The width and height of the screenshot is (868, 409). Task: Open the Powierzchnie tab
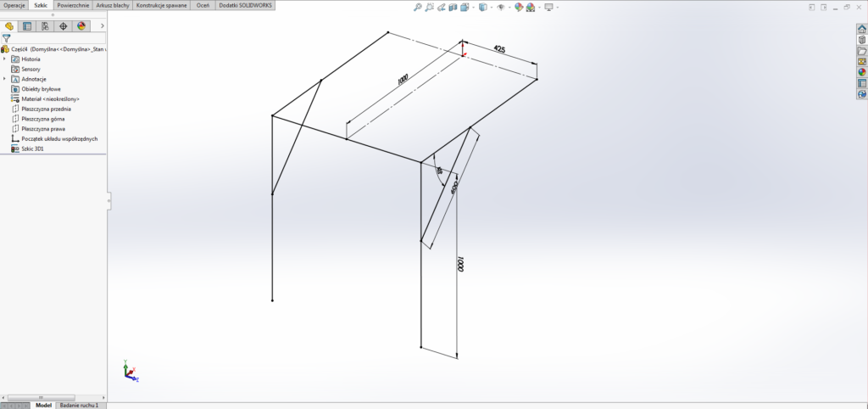pyautogui.click(x=73, y=4)
